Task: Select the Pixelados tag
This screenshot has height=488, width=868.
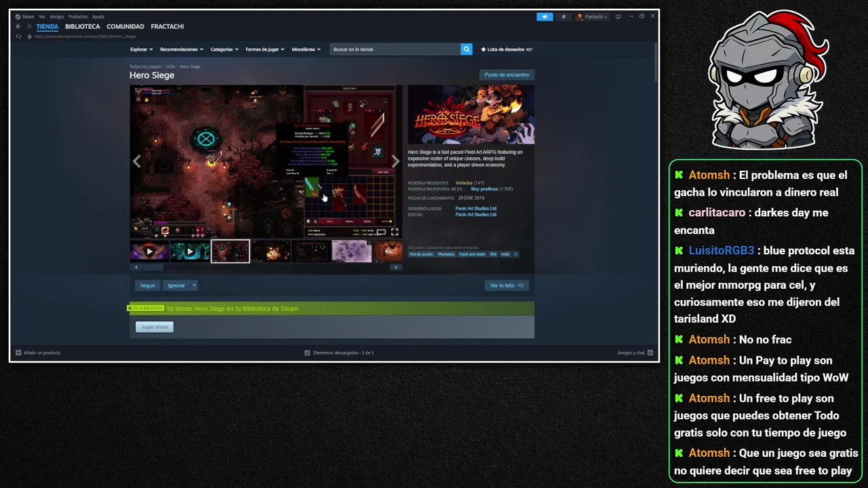Action: (x=446, y=254)
